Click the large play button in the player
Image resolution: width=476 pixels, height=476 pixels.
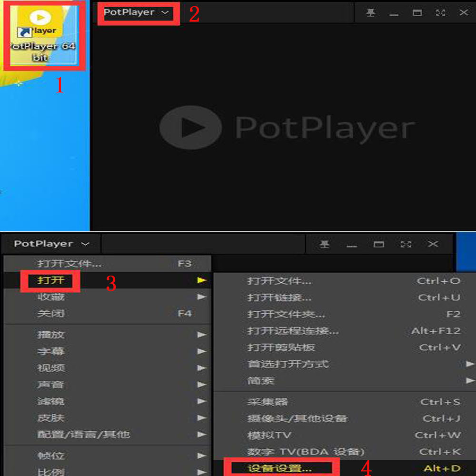[191, 128]
